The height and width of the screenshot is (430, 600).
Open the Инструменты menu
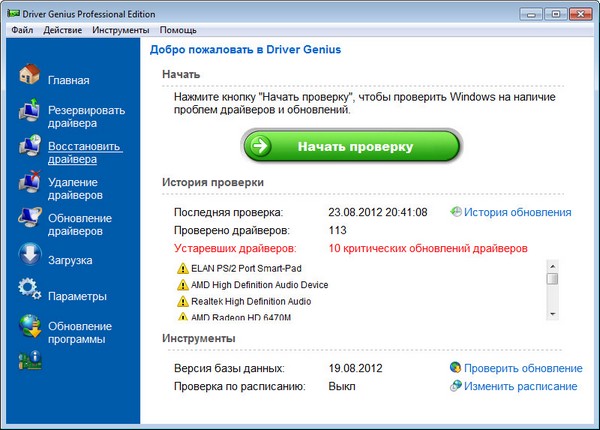coord(121,30)
